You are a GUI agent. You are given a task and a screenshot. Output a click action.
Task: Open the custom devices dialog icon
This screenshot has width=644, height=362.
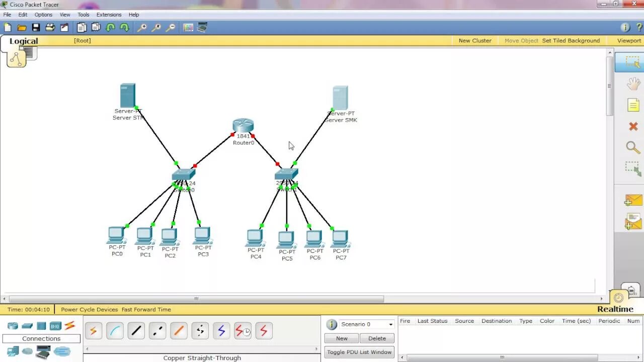coord(202,28)
